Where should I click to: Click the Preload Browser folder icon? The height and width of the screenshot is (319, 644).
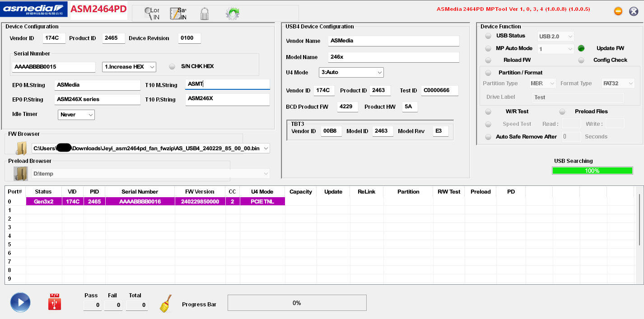coord(21,174)
